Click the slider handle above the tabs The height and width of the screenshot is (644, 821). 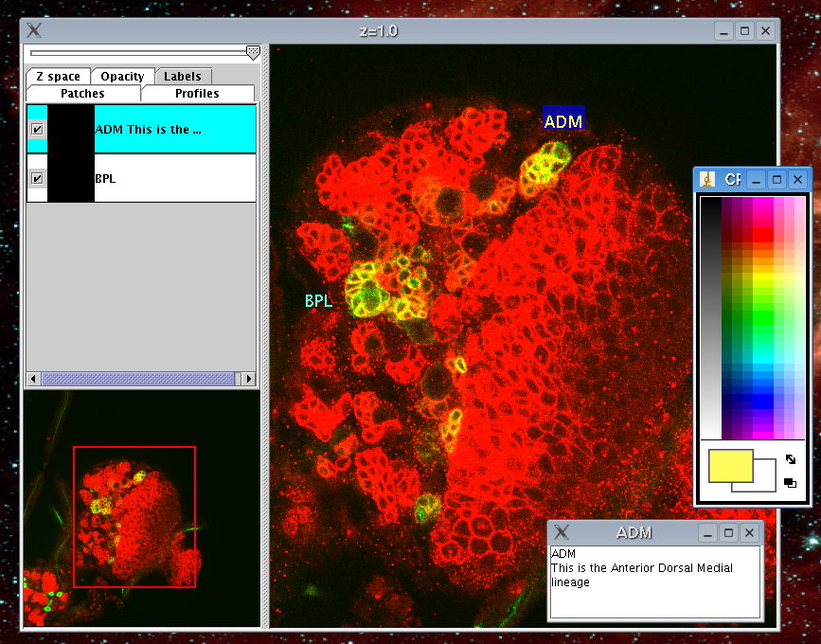[253, 52]
